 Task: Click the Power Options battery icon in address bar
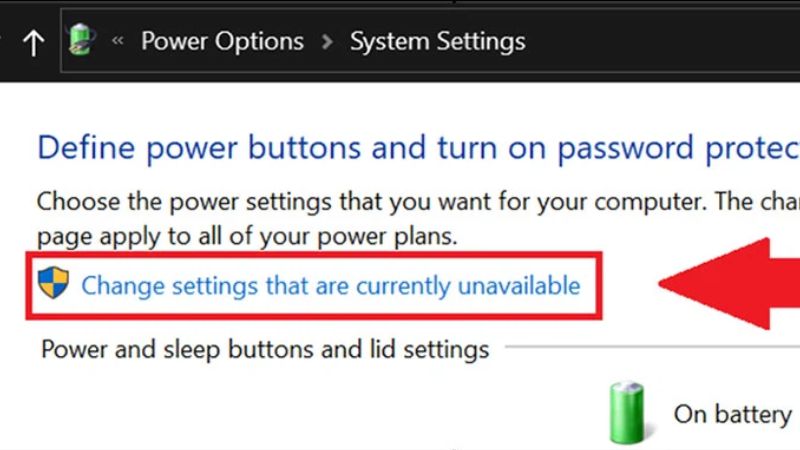coord(81,42)
